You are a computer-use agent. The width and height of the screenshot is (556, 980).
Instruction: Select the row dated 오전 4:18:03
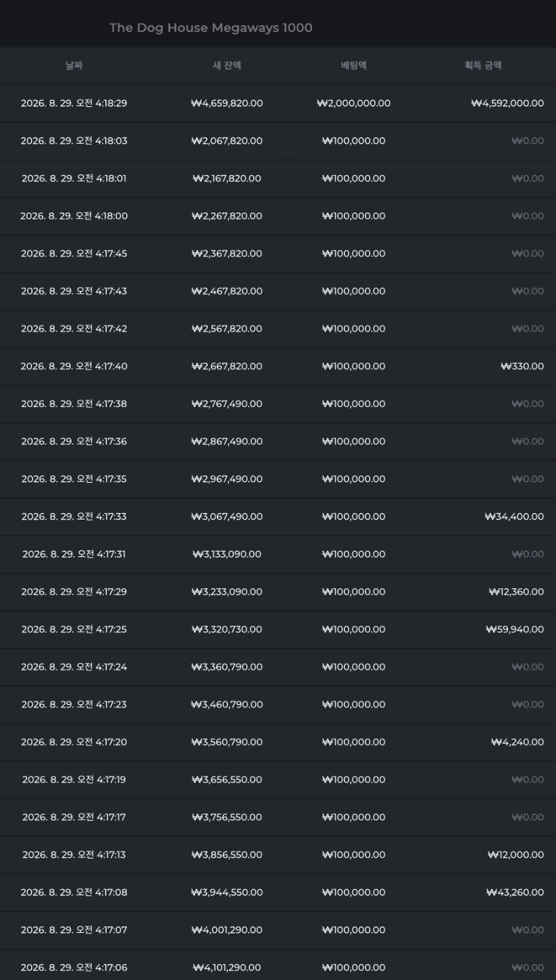[278, 141]
